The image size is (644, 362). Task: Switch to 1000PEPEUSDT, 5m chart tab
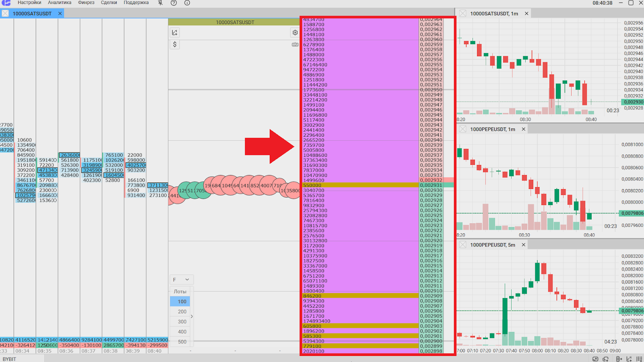click(492, 245)
